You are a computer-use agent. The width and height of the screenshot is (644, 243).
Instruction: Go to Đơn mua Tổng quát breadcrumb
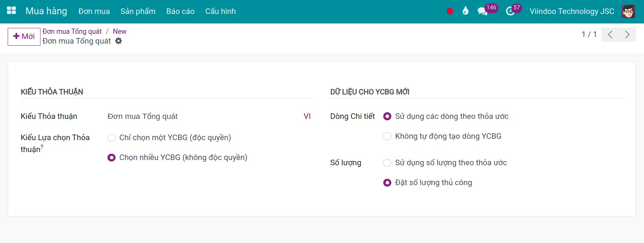(72, 31)
